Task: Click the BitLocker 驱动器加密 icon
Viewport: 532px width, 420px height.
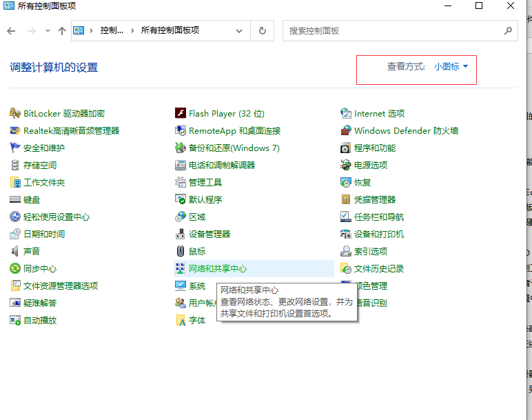Action: coord(16,114)
